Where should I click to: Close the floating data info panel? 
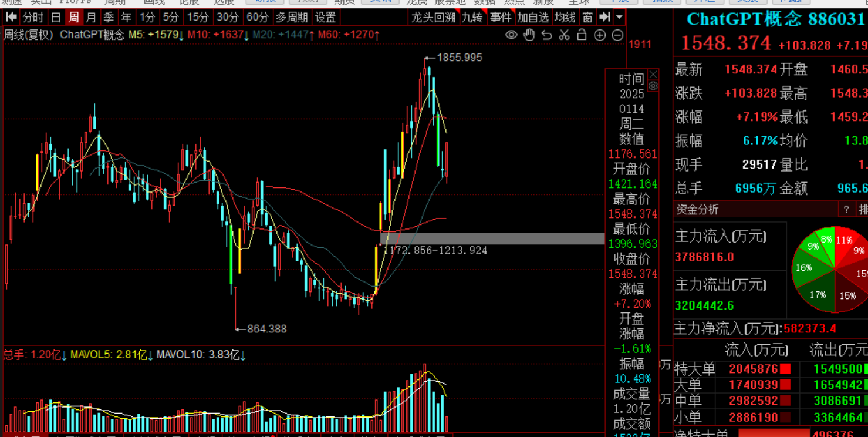(x=653, y=75)
